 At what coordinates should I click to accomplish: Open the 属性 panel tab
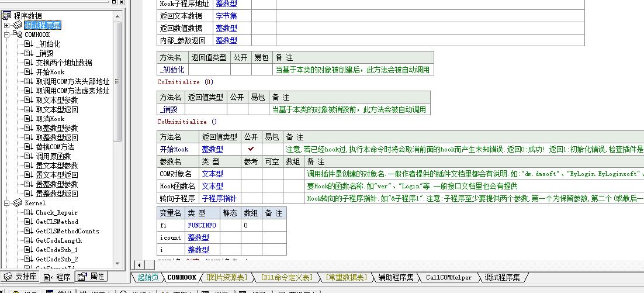[91, 277]
